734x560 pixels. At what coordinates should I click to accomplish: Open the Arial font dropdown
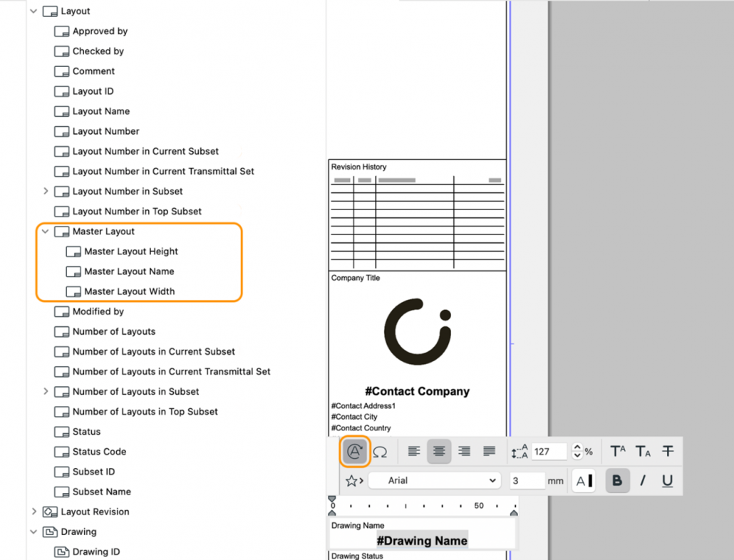pyautogui.click(x=435, y=480)
